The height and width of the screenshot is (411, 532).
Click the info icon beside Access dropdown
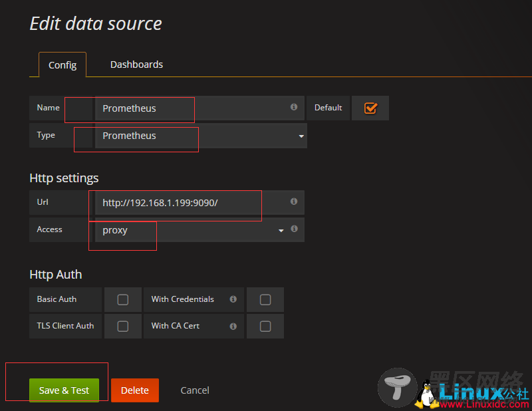pyautogui.click(x=294, y=228)
